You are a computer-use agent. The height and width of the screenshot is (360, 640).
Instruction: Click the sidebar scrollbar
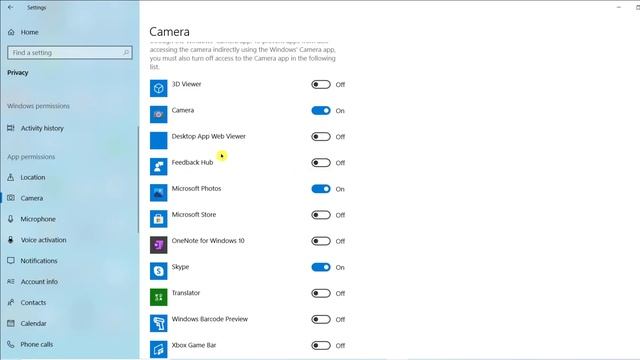click(138, 180)
